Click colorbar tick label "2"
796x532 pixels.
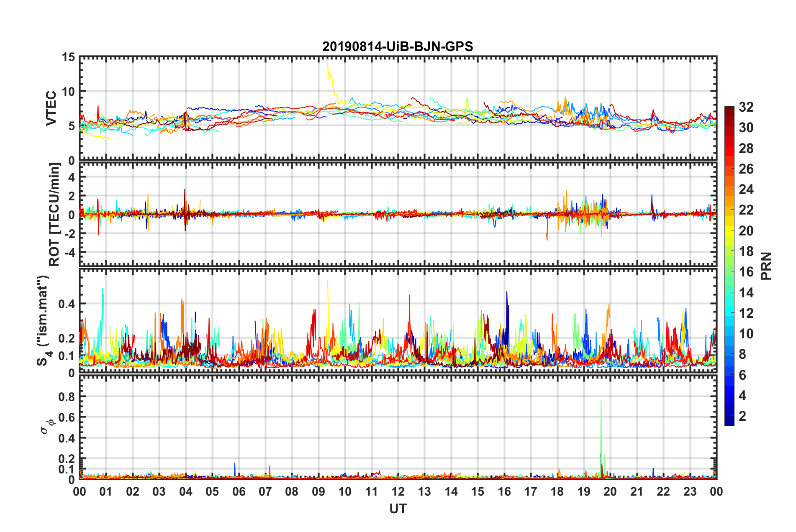tap(742, 416)
